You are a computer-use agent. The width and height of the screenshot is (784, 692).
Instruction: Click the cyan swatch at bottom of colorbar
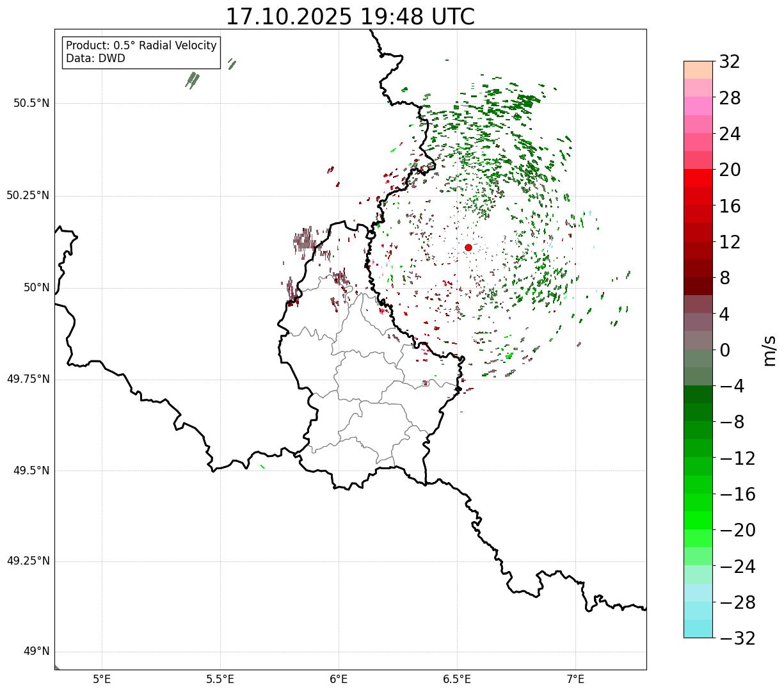tap(698, 629)
